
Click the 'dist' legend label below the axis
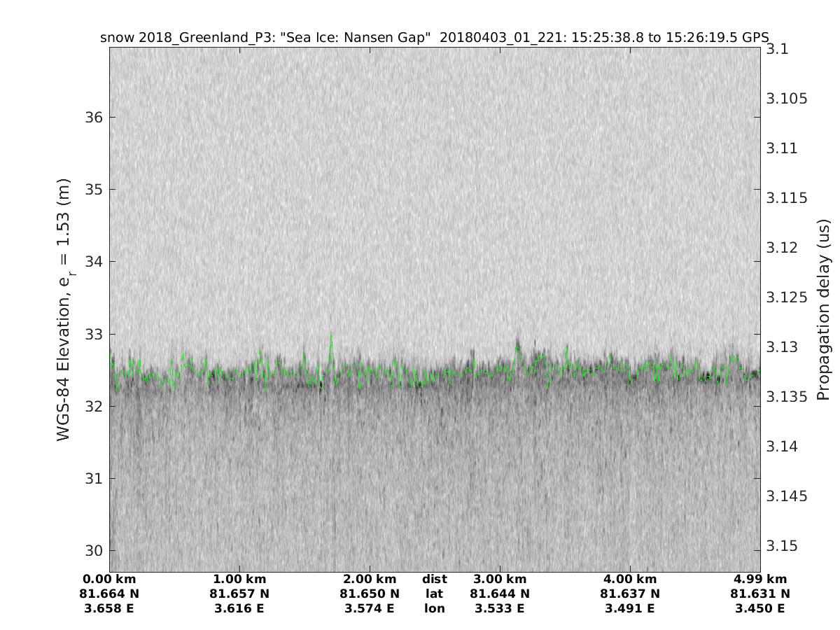[x=434, y=579]
